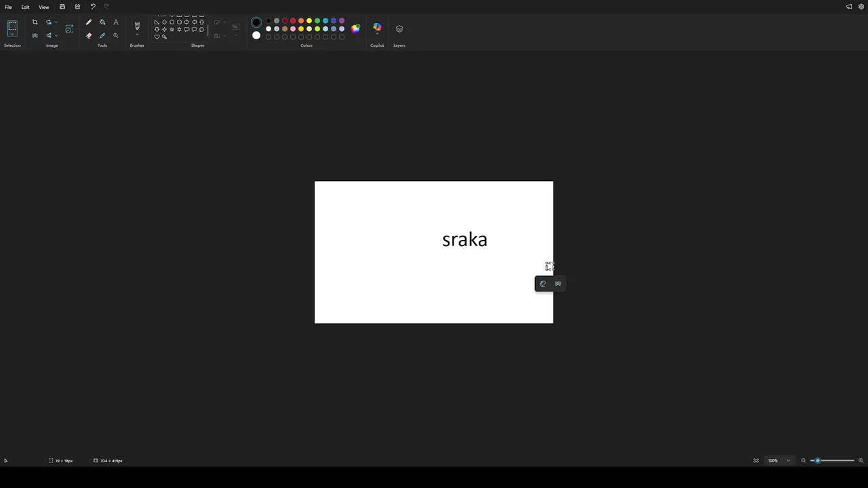Pick the Eraser tool
This screenshot has width=868, height=488.
(89, 35)
